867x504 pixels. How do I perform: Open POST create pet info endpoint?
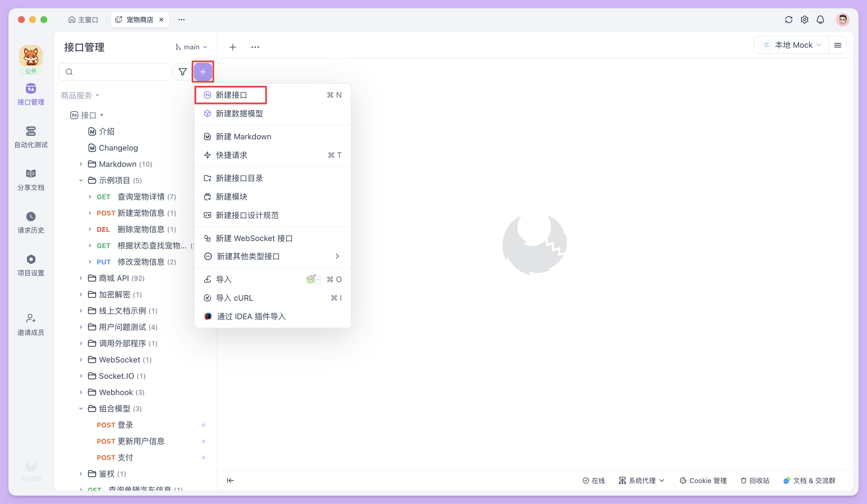click(x=137, y=213)
